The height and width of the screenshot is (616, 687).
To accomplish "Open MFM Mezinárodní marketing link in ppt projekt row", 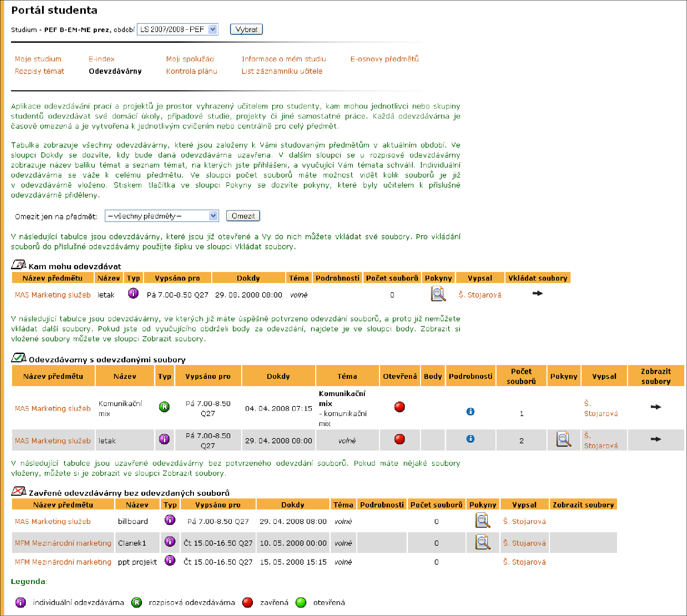I will 63,562.
